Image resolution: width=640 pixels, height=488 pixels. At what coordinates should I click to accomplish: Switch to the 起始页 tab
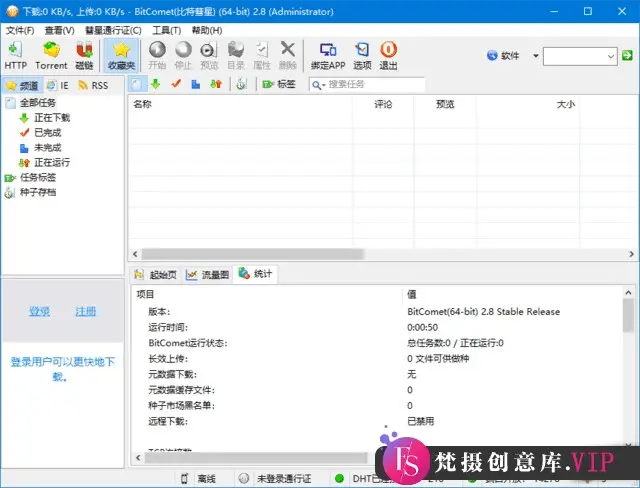156,275
